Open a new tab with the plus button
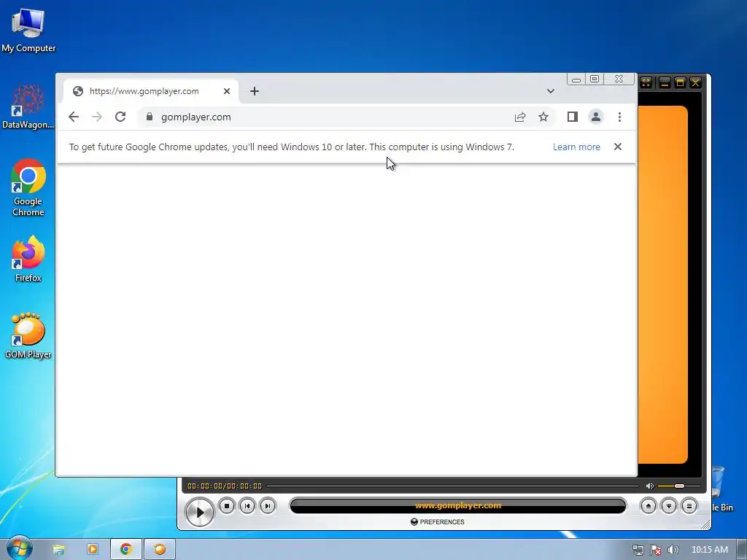The image size is (747, 560). [255, 91]
